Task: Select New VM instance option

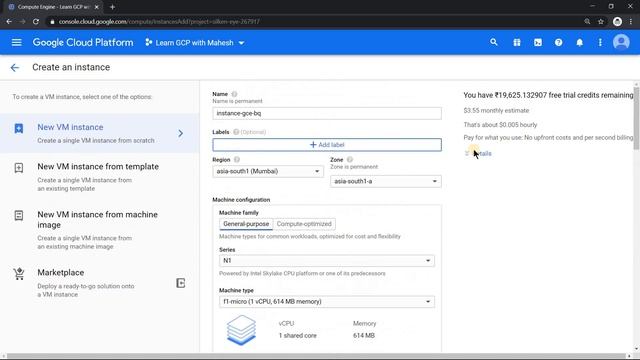Action: tap(100, 133)
